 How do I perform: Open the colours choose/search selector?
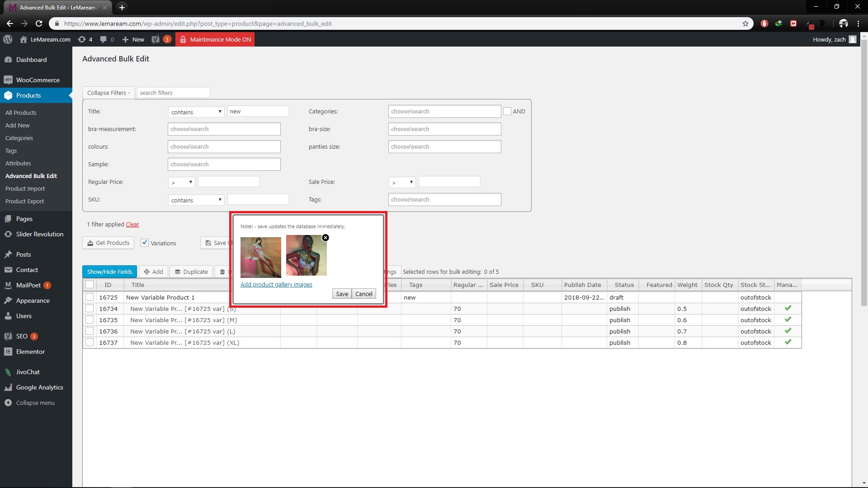coord(224,146)
